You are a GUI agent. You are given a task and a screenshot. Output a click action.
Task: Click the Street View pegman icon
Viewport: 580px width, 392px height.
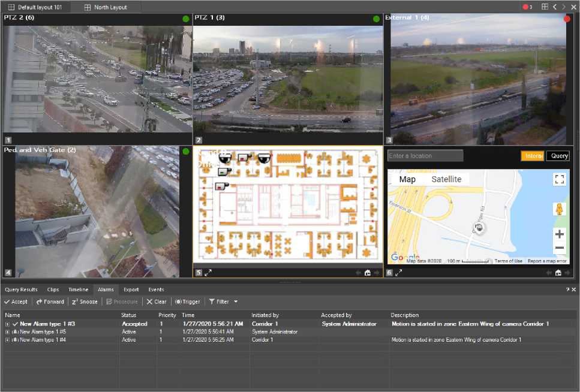559,209
